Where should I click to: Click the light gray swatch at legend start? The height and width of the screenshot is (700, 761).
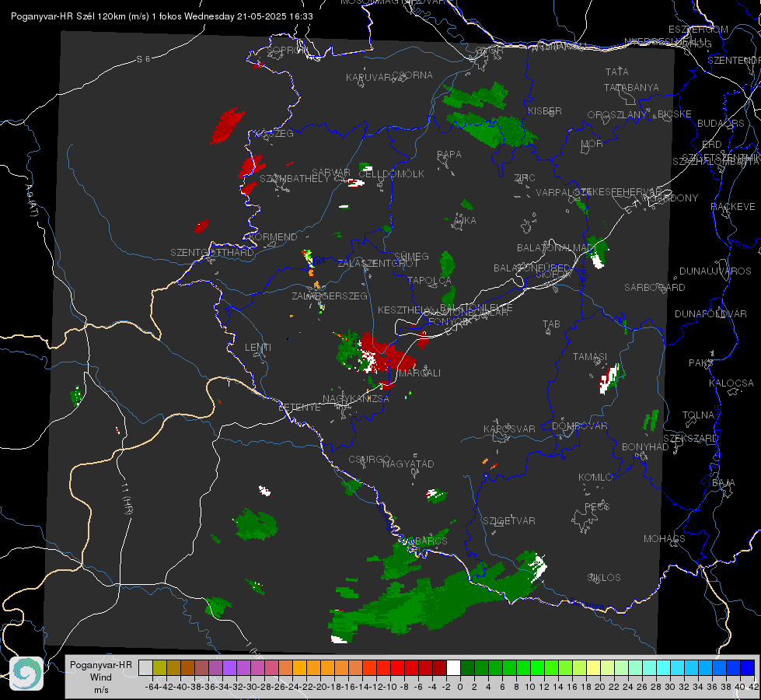click(x=145, y=667)
